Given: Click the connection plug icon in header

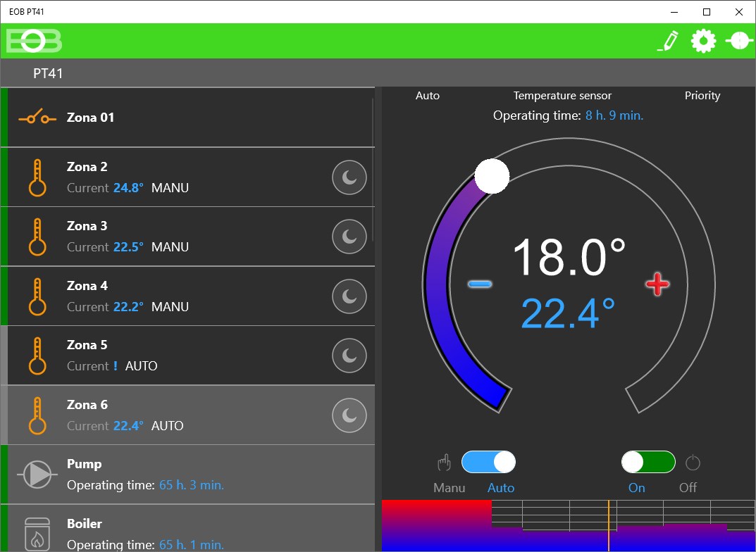Looking at the screenshot, I should tap(739, 41).
